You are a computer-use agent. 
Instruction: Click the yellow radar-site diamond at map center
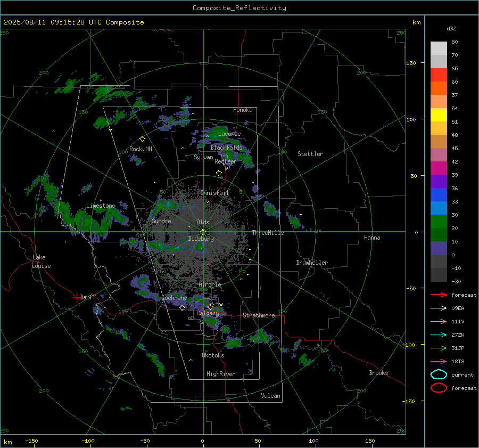click(203, 232)
